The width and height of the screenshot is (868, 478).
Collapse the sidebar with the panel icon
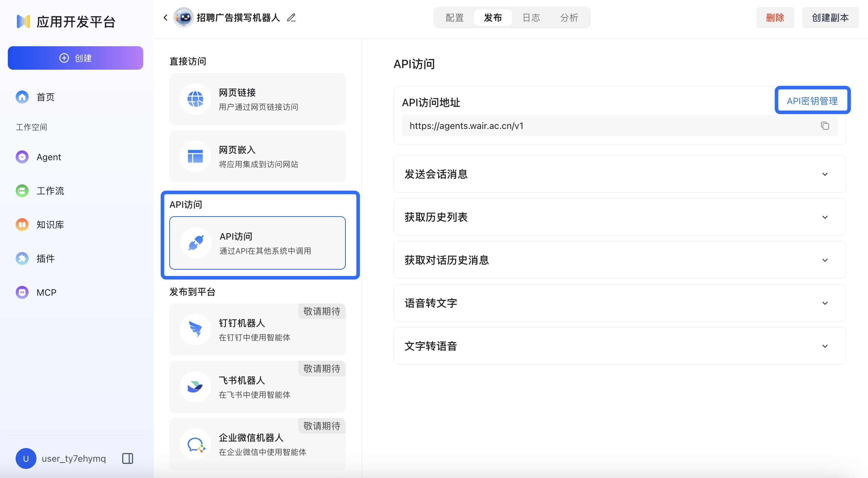(x=127, y=458)
